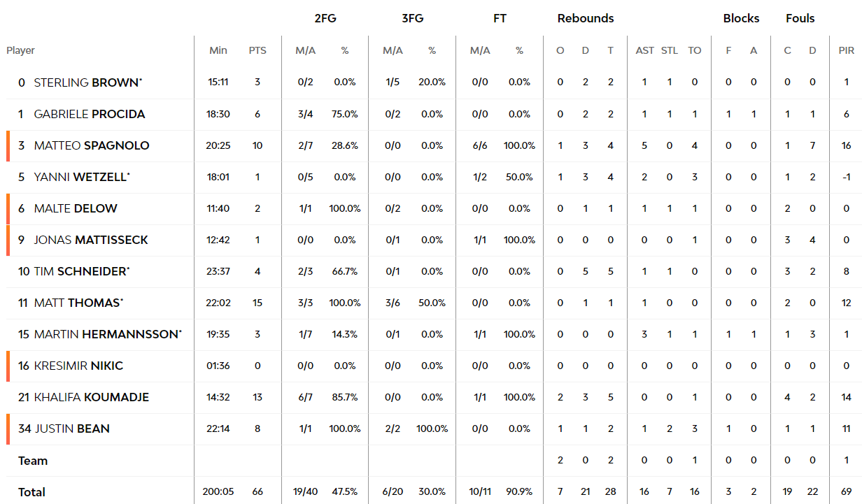Open Matt Thomas's player page
Image resolution: width=862 pixels, height=504 pixels.
pyautogui.click(x=78, y=303)
